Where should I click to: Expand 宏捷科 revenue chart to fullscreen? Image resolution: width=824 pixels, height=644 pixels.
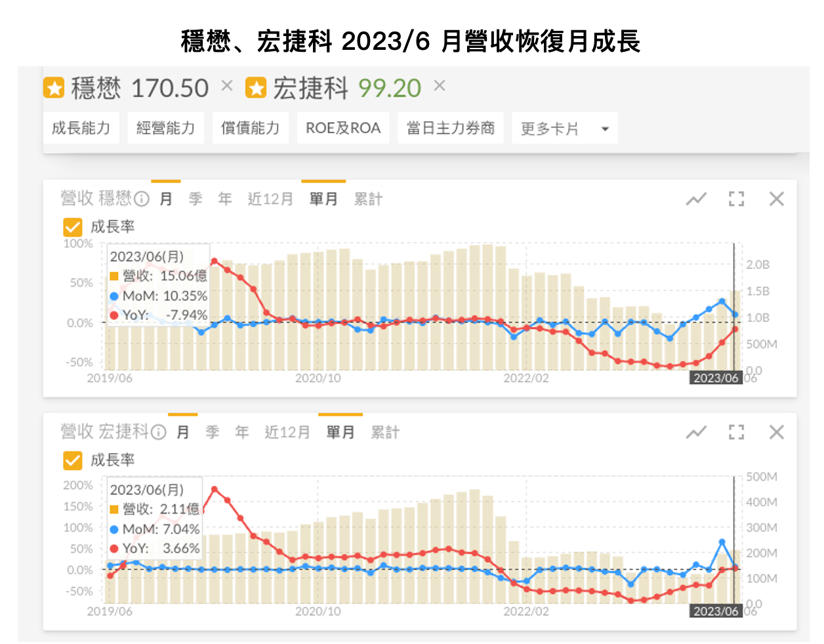[x=737, y=432]
